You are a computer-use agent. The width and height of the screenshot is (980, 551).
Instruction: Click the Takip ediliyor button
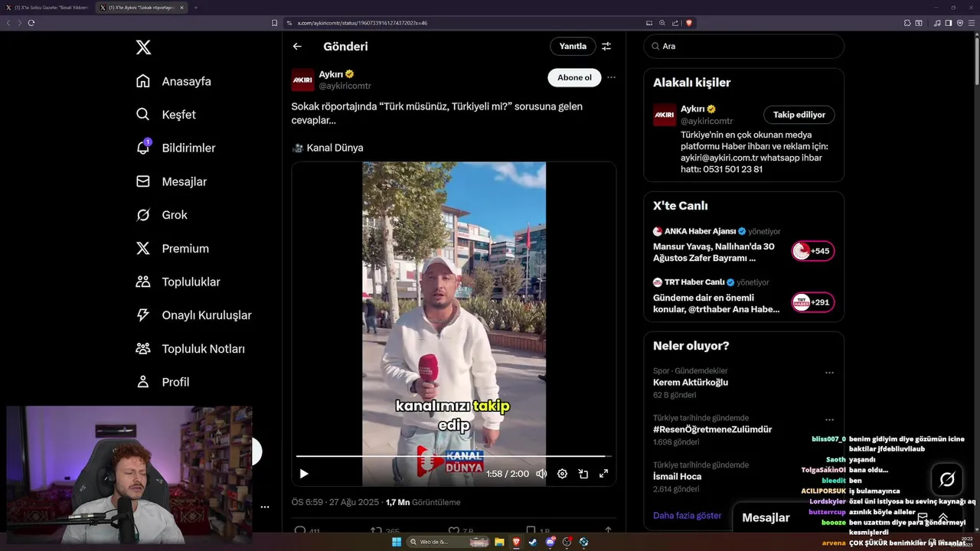[x=799, y=115]
